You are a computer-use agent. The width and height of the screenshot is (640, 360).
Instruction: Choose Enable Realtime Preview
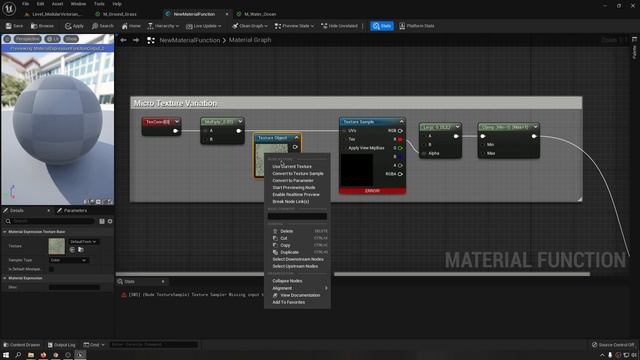[297, 194]
